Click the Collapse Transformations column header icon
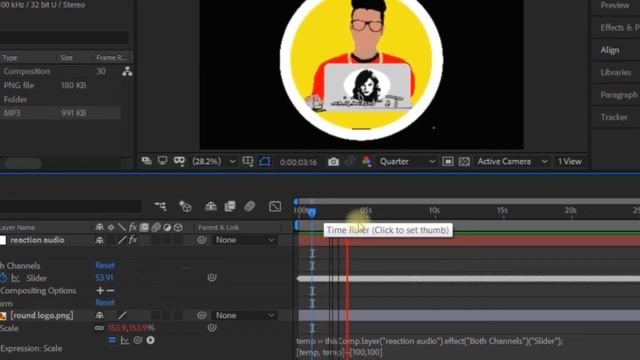Screen dimensions: 640x360 coord(111,227)
